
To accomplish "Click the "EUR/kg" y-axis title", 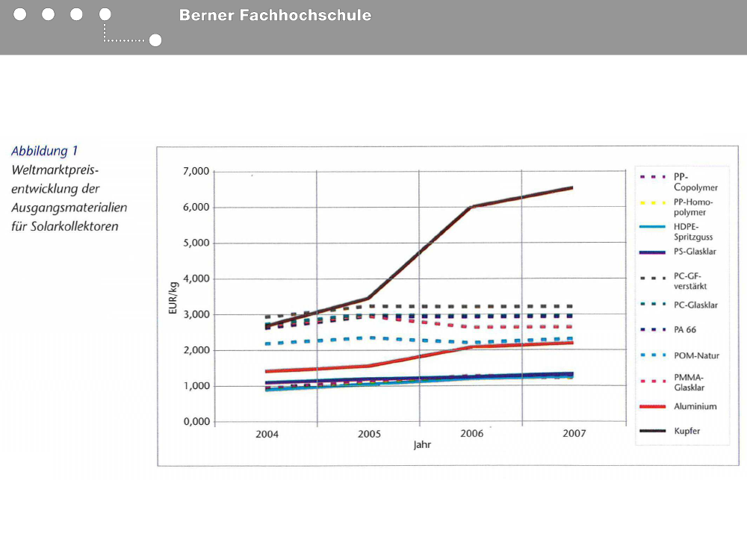I will click(173, 298).
